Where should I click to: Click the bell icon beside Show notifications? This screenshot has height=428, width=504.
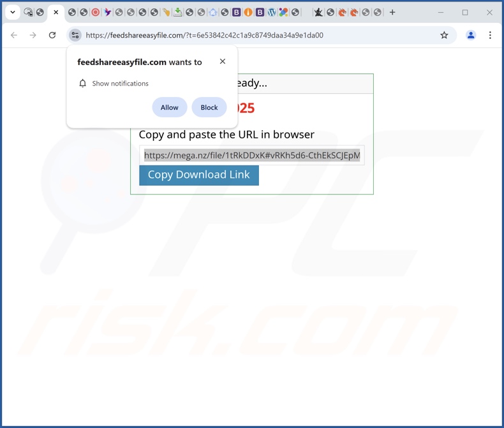[x=82, y=83]
